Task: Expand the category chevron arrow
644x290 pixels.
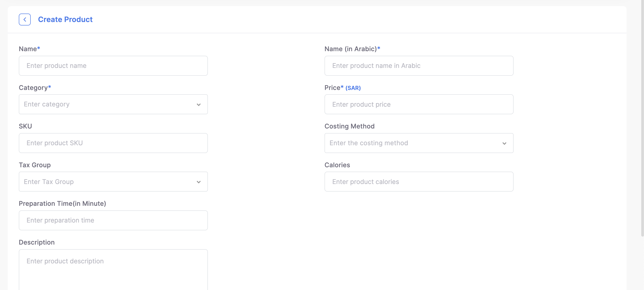Action: pyautogui.click(x=198, y=105)
